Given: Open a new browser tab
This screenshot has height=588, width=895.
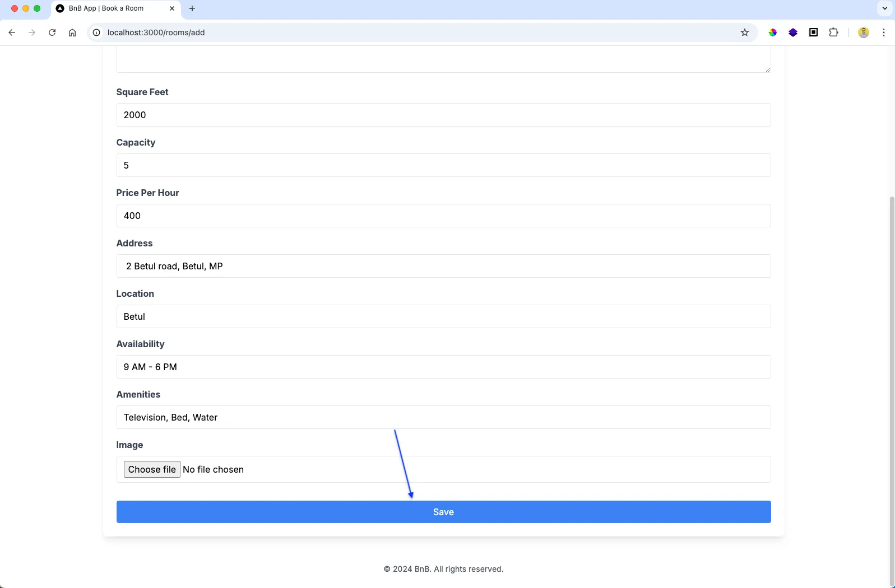Looking at the screenshot, I should (192, 8).
